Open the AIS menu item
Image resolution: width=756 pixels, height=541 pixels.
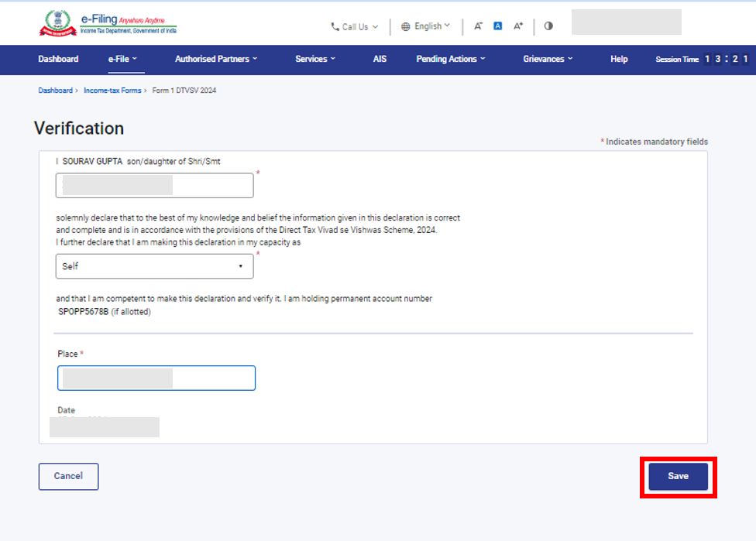(380, 59)
